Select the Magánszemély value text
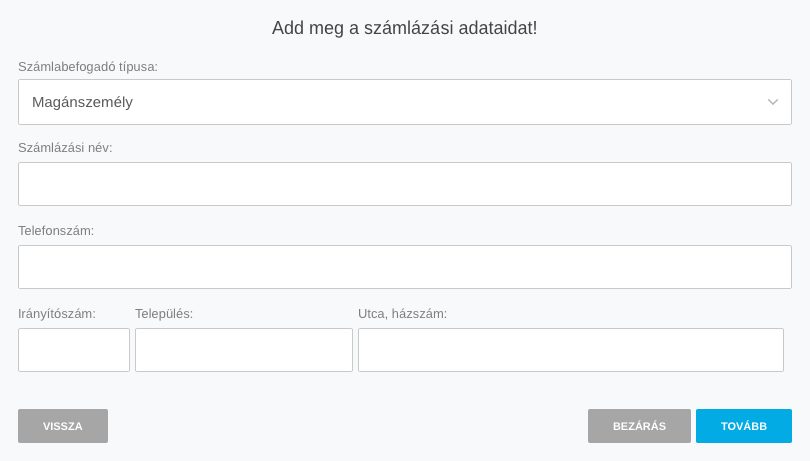Image resolution: width=810 pixels, height=461 pixels. tap(82, 102)
